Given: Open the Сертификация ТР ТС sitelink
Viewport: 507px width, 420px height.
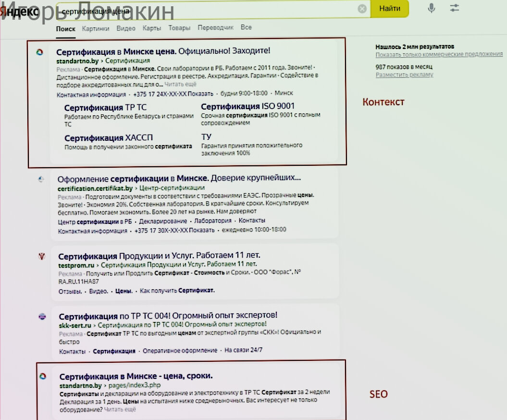Looking at the screenshot, I should click(x=105, y=107).
